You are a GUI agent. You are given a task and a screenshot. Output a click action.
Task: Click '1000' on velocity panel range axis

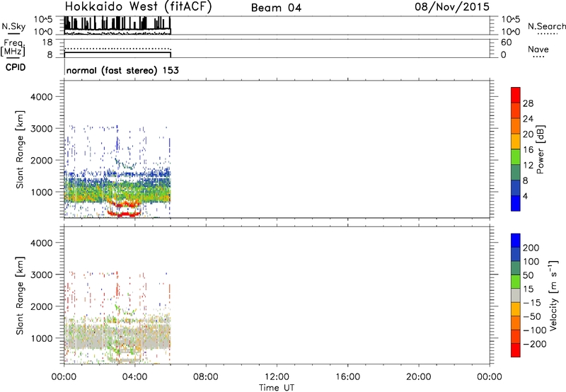[42, 338]
